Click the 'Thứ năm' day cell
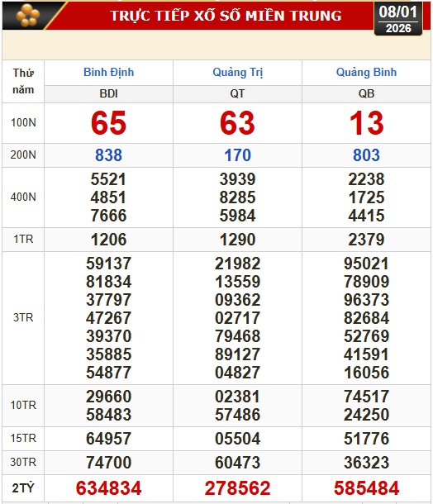This screenshot has height=504, width=433. (x=23, y=81)
